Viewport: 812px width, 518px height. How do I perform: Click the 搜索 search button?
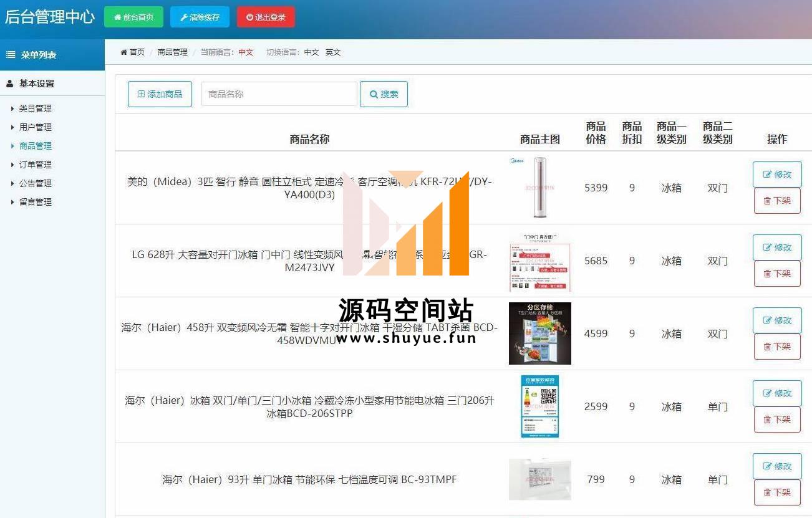click(384, 94)
